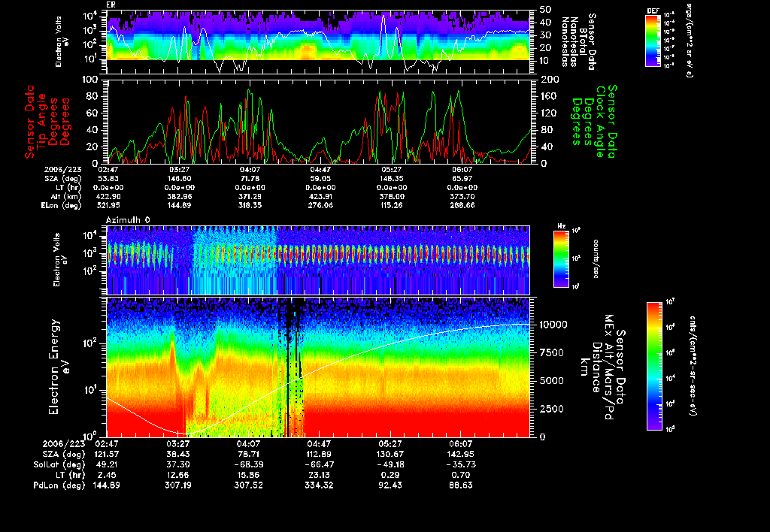Click PdLon value 307.19

pos(177,485)
